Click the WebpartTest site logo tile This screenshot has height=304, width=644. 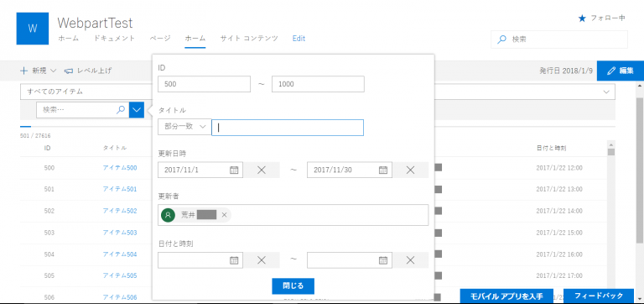(x=33, y=29)
